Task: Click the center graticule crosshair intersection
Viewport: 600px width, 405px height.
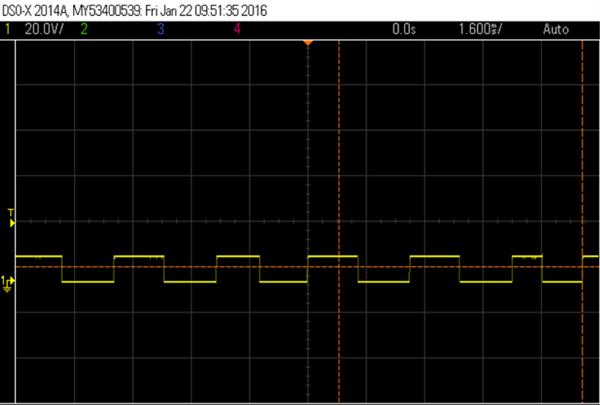Action: pos(308,220)
